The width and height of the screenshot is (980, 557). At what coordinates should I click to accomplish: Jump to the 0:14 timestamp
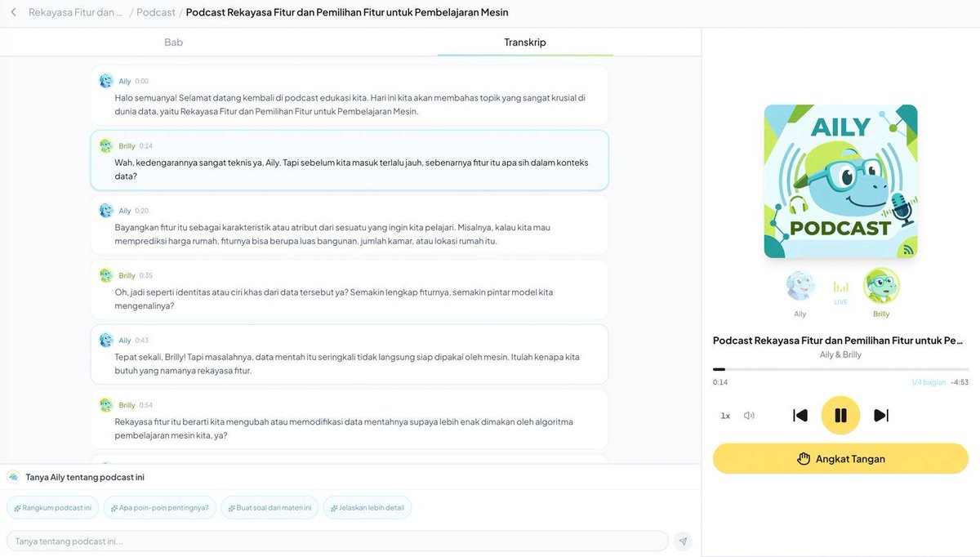pos(146,146)
